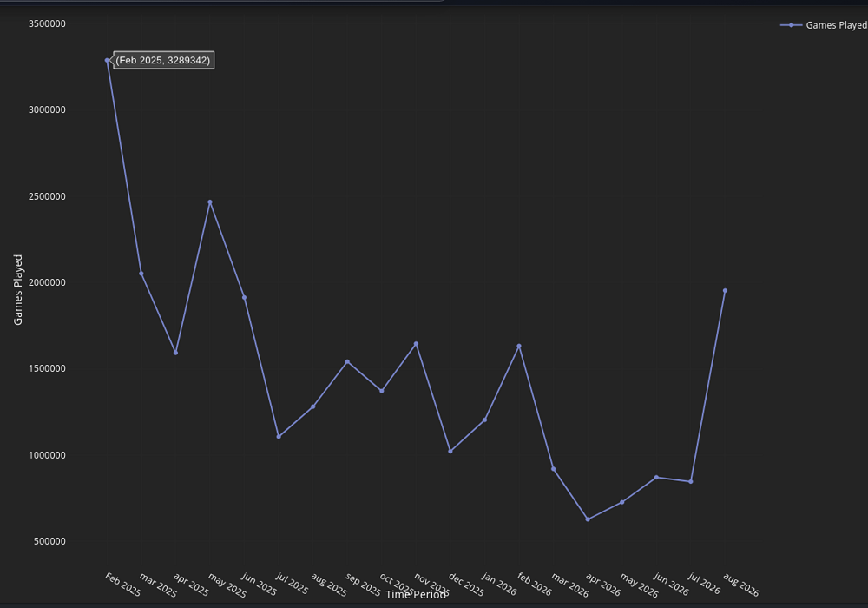The height and width of the screenshot is (608, 868).
Task: Click the jun 2026 data point marker
Action: pyautogui.click(x=656, y=478)
